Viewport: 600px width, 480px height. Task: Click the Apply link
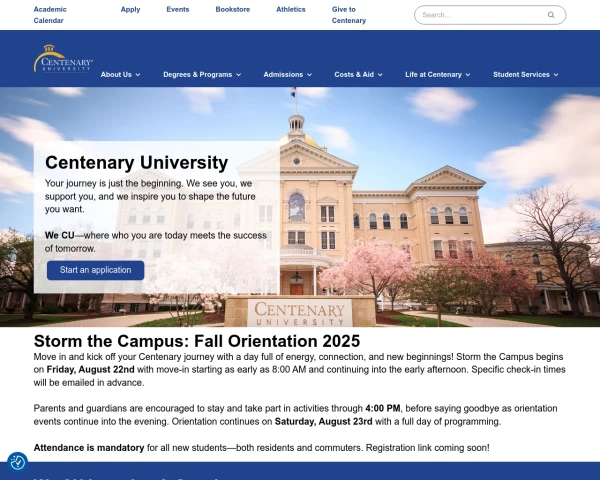130,9
